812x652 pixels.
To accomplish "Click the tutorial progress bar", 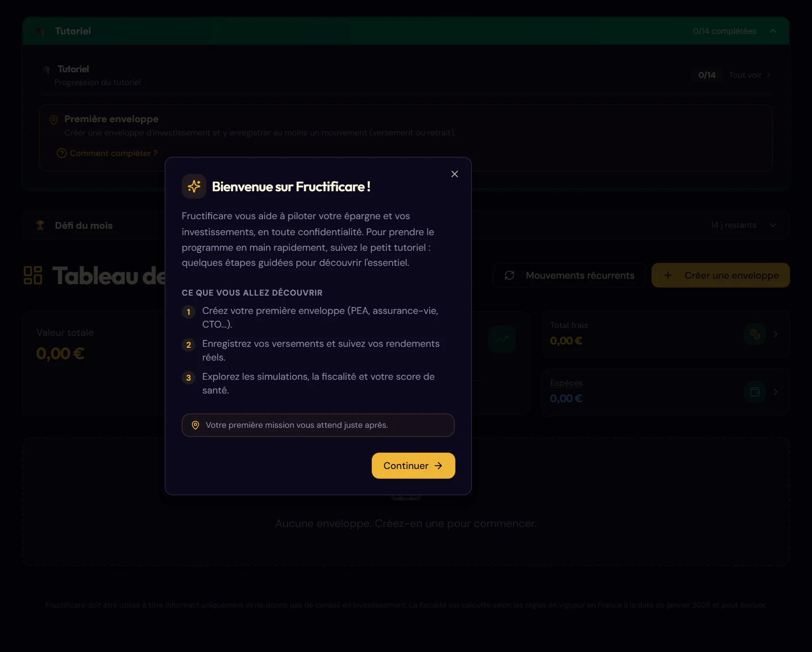I will (x=406, y=93).
